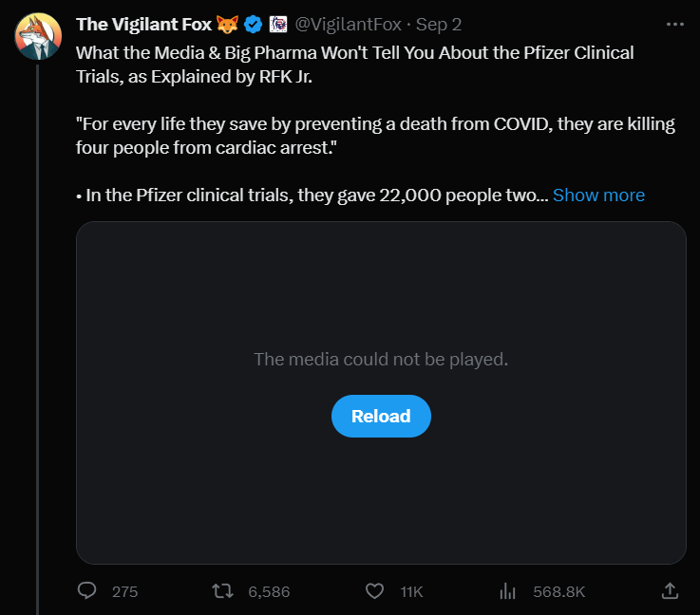Click the fox emoji after the name
The width and height of the screenshot is (700, 615).
227,24
